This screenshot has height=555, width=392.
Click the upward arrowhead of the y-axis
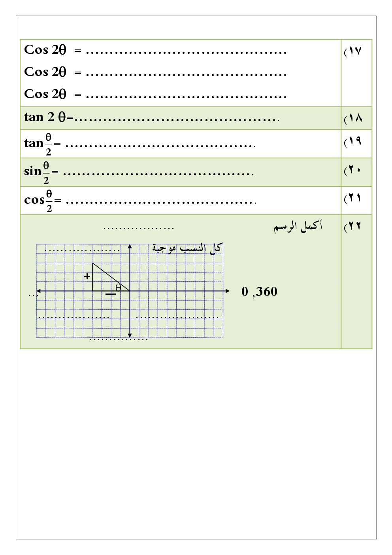pyautogui.click(x=130, y=247)
